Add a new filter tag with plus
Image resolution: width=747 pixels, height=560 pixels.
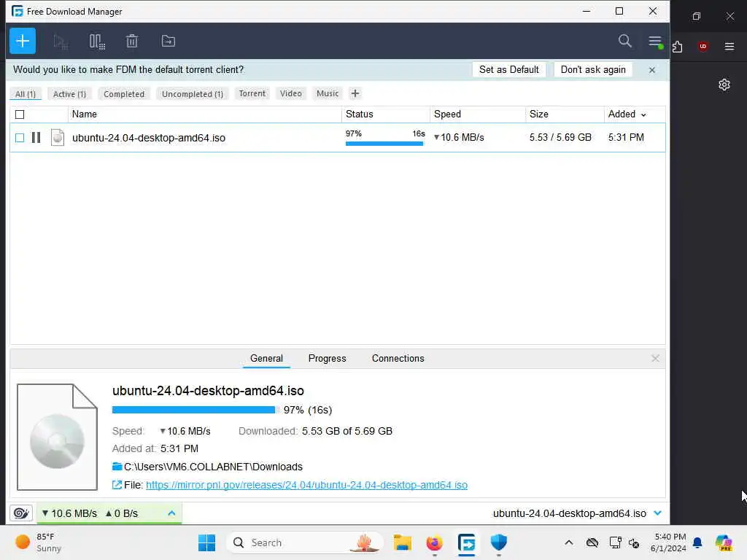coord(355,93)
